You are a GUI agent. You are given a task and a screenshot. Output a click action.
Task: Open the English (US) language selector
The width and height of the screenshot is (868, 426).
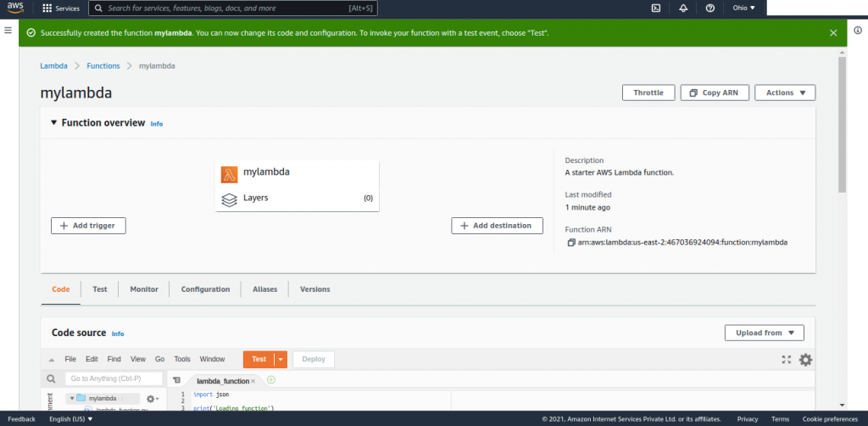[71, 419]
